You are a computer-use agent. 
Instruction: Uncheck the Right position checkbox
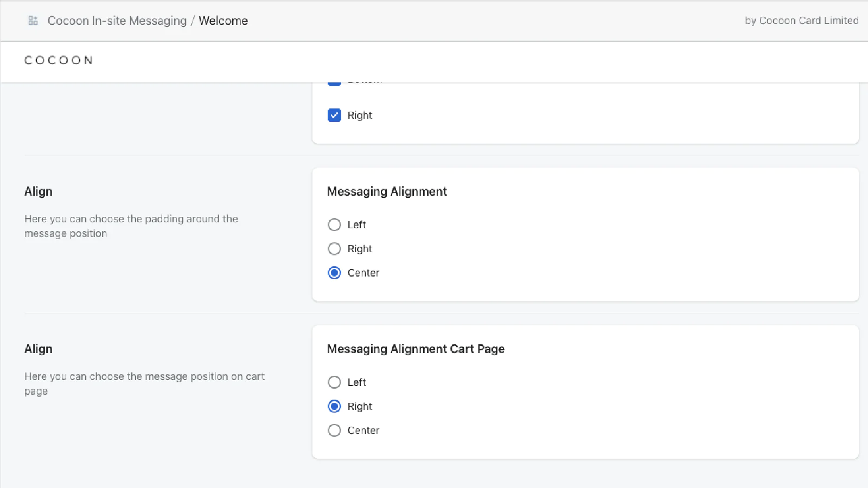tap(334, 115)
